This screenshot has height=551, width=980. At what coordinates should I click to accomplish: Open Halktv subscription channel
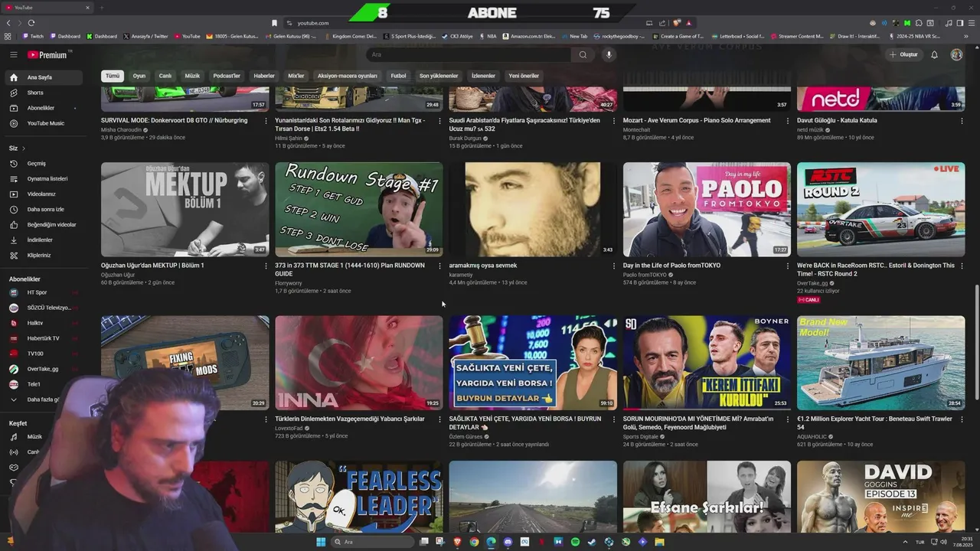pyautogui.click(x=43, y=323)
